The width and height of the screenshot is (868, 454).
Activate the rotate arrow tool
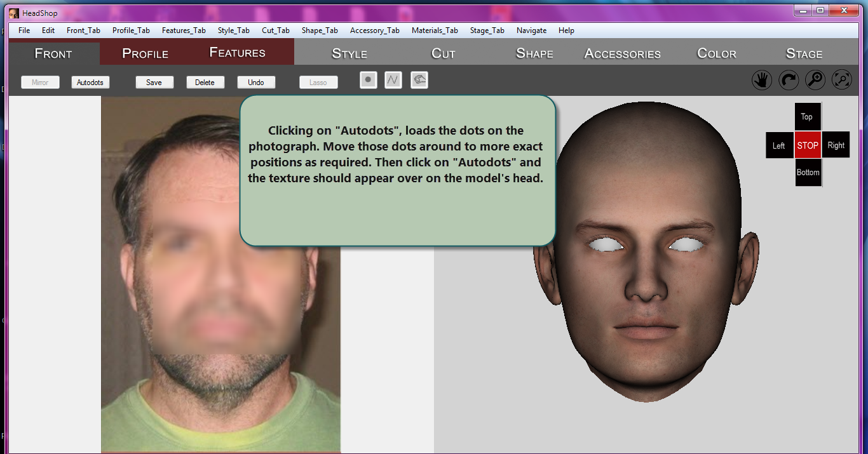click(x=789, y=79)
